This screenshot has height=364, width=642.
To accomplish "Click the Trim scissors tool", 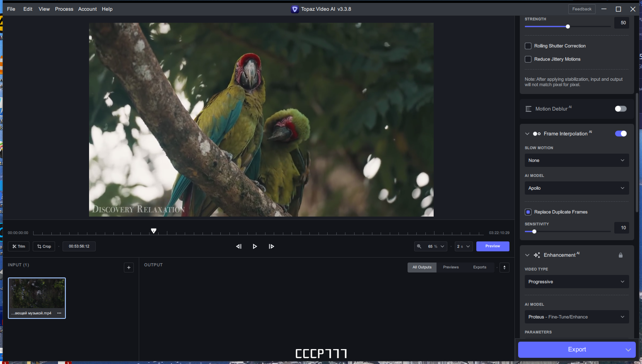I will 19,246.
